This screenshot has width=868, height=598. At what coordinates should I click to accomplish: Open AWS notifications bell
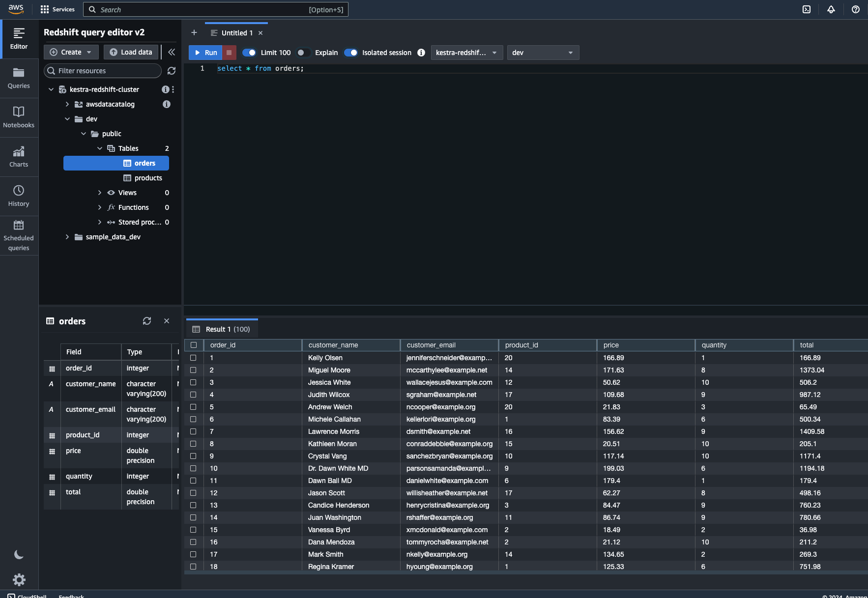click(x=831, y=9)
